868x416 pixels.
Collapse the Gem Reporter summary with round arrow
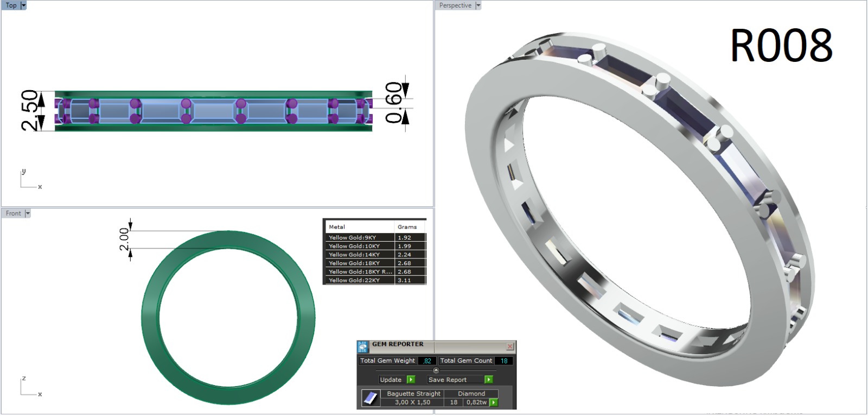(436, 370)
